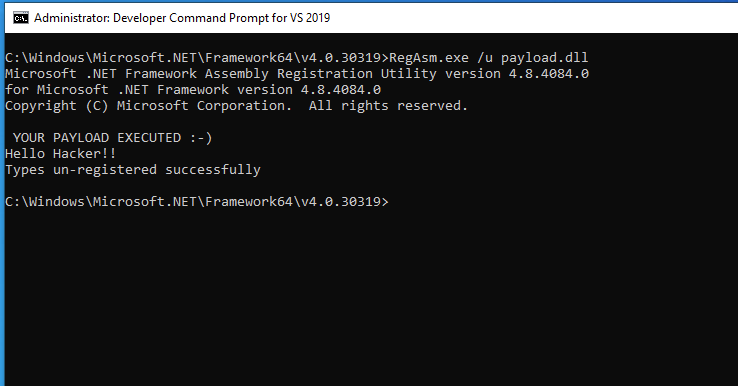Click 'Framework64' in the bottom prompt path
The image size is (738, 386).
(249, 201)
